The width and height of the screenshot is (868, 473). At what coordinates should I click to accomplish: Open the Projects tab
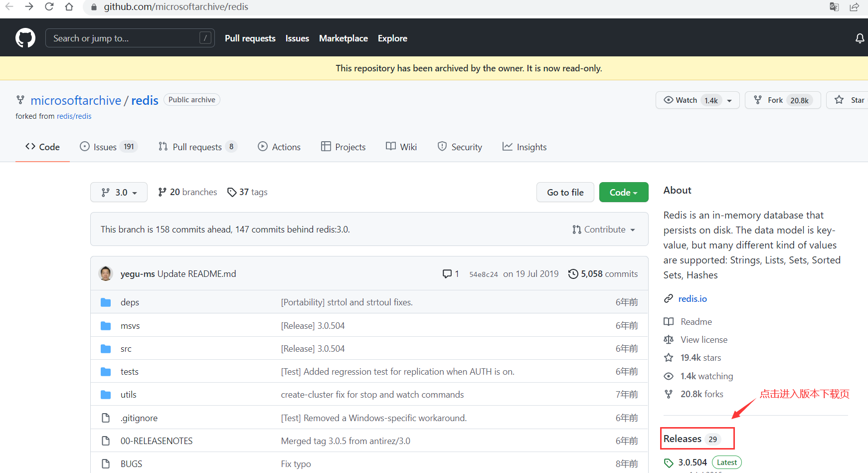point(344,147)
